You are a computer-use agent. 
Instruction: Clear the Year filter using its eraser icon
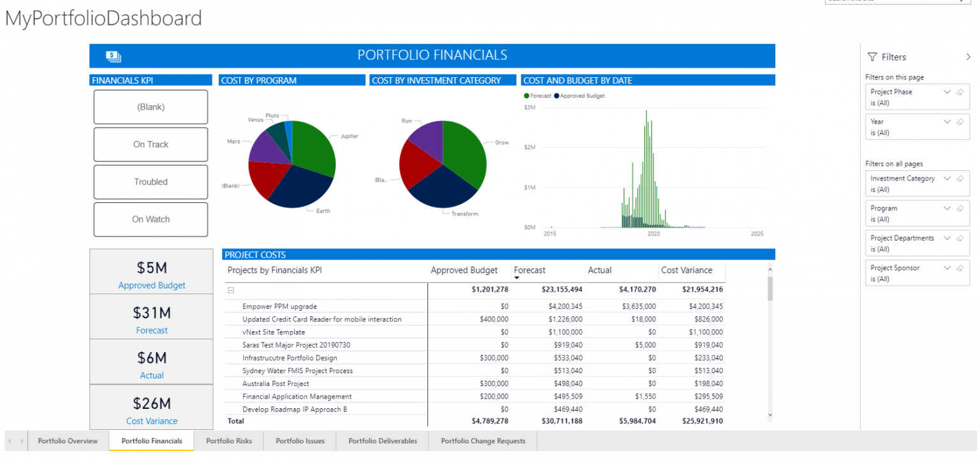(x=961, y=122)
